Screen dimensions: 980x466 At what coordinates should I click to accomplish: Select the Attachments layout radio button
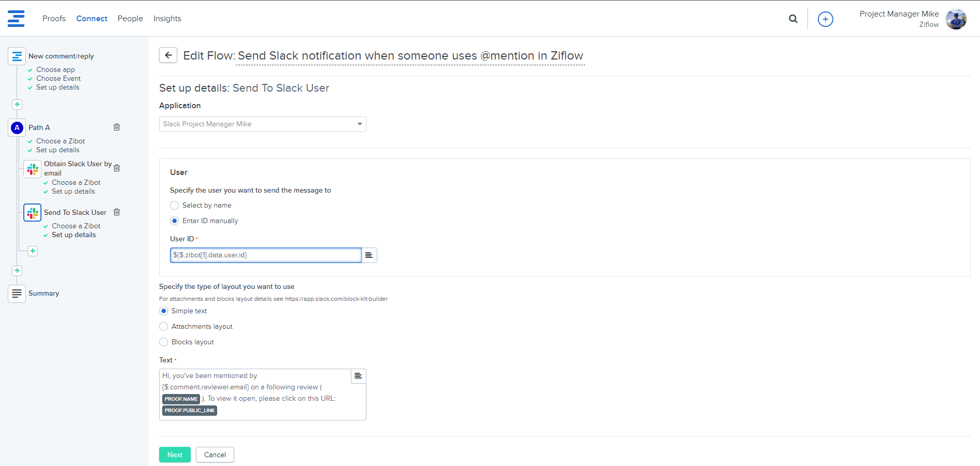click(164, 327)
